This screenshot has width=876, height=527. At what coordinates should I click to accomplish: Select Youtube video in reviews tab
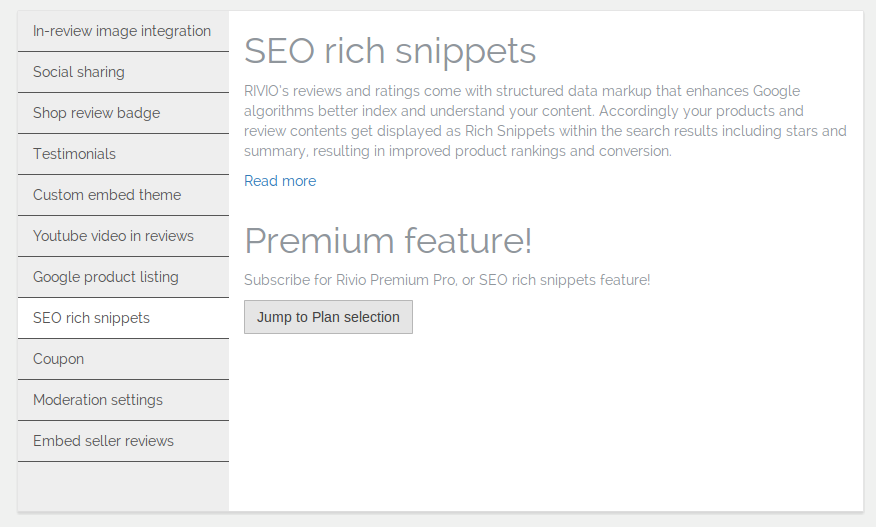(123, 236)
